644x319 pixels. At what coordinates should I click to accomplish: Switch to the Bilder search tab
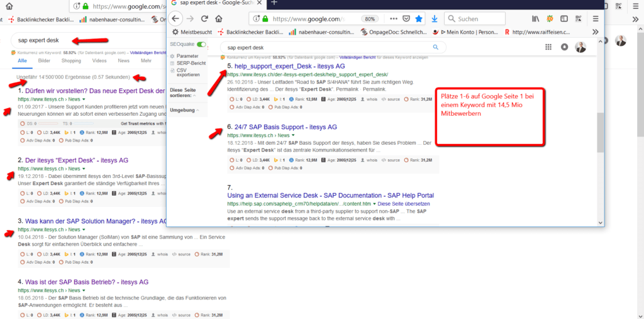(43, 61)
